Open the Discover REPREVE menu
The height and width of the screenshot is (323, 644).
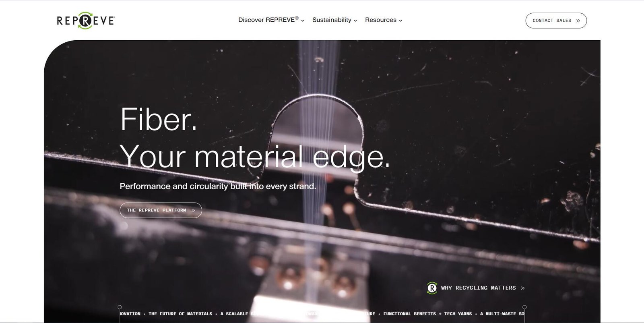pyautogui.click(x=271, y=20)
